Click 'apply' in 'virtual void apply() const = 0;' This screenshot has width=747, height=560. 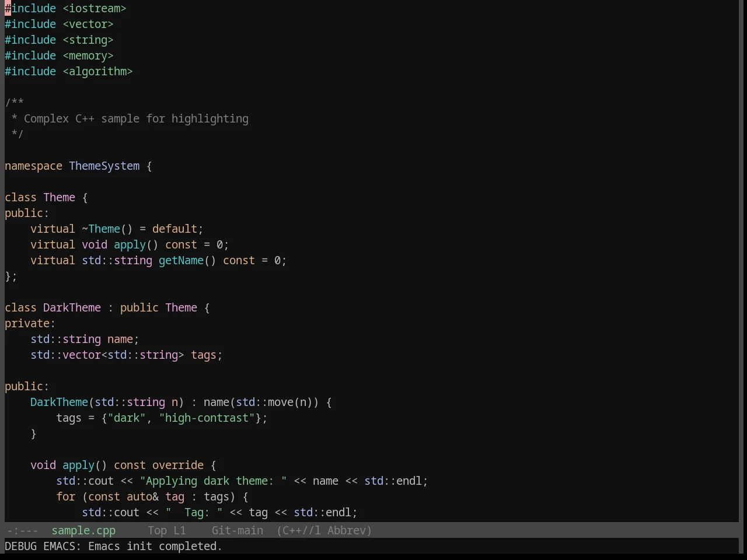pyautogui.click(x=130, y=244)
